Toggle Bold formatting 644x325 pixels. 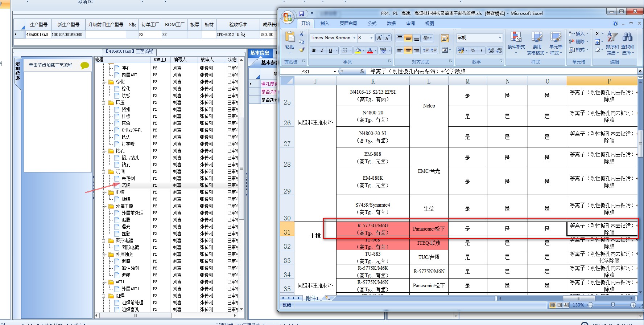click(x=314, y=50)
